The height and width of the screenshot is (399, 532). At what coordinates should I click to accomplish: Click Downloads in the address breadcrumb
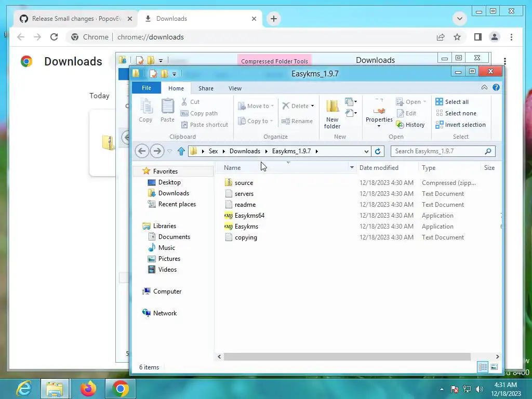coord(245,151)
